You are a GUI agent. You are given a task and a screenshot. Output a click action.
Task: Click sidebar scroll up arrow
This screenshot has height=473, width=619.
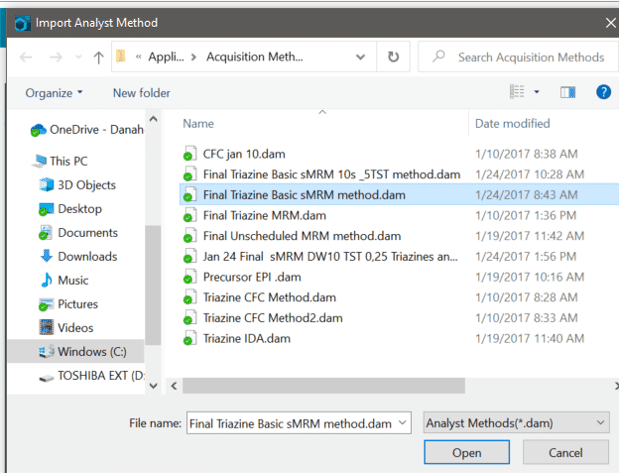pyautogui.click(x=154, y=119)
